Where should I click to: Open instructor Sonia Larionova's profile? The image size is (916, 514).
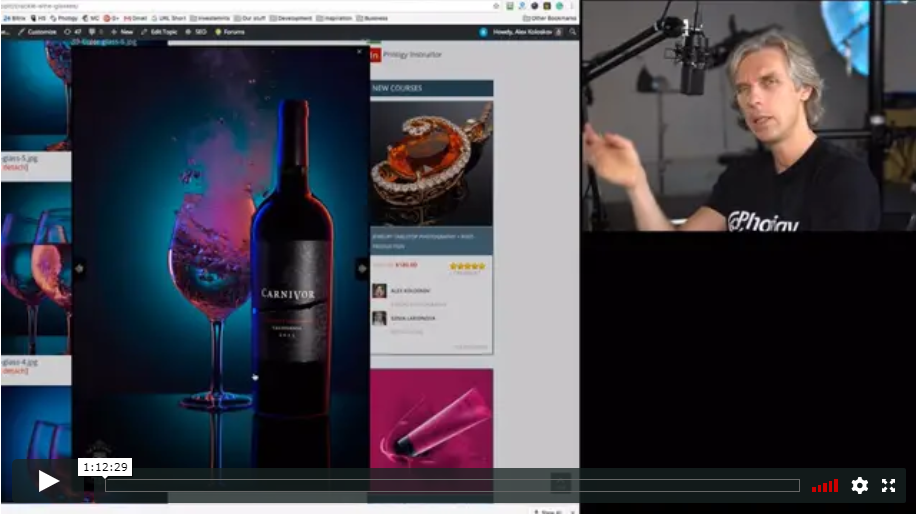(x=412, y=318)
